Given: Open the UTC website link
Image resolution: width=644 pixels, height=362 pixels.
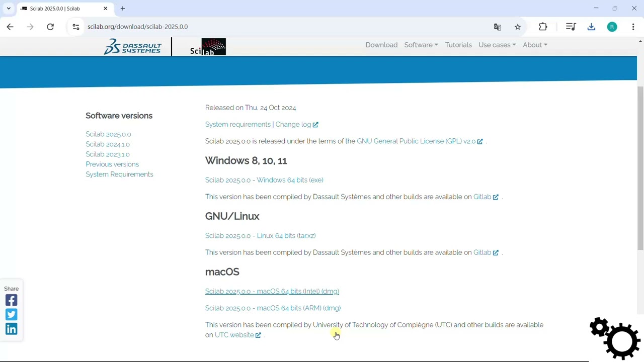Looking at the screenshot, I should 237,335.
